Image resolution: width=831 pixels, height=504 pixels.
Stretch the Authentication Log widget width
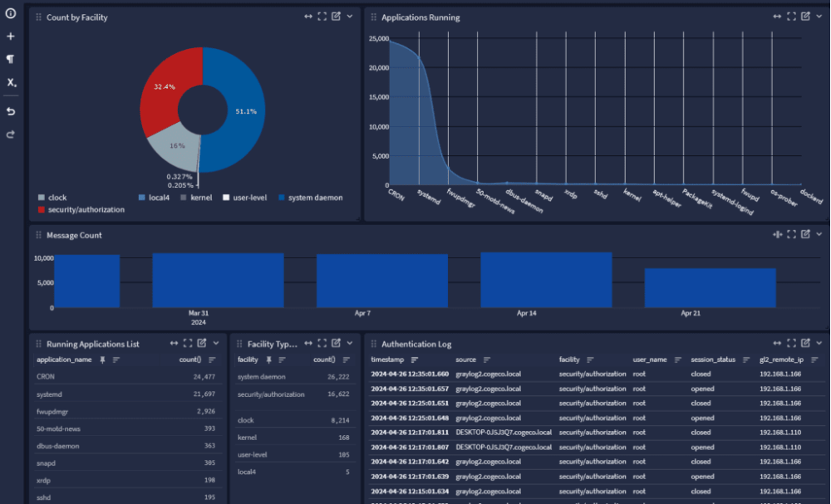[x=777, y=343]
